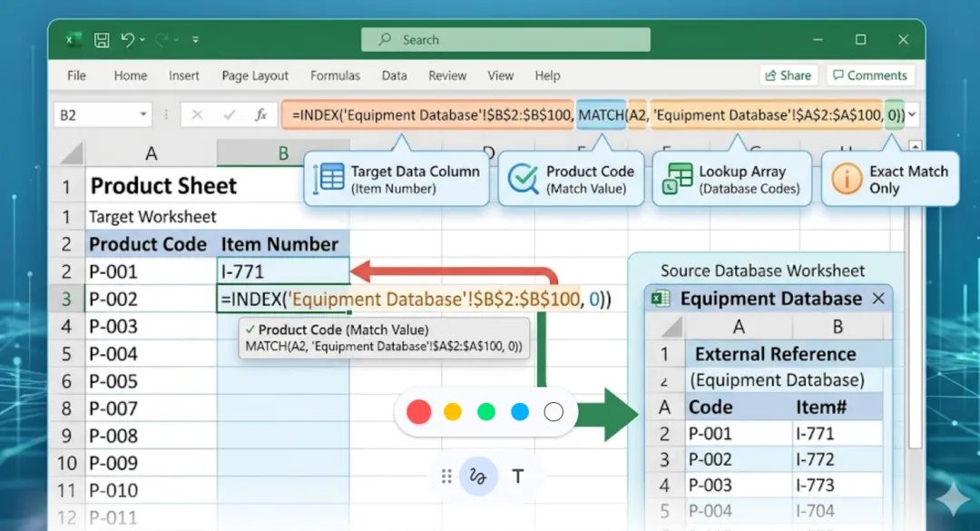
Task: Select the Item# header in Equipment Database
Action: 838,408
